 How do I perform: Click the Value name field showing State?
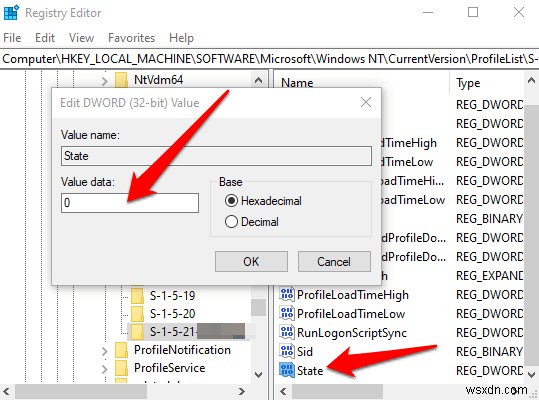(x=216, y=156)
